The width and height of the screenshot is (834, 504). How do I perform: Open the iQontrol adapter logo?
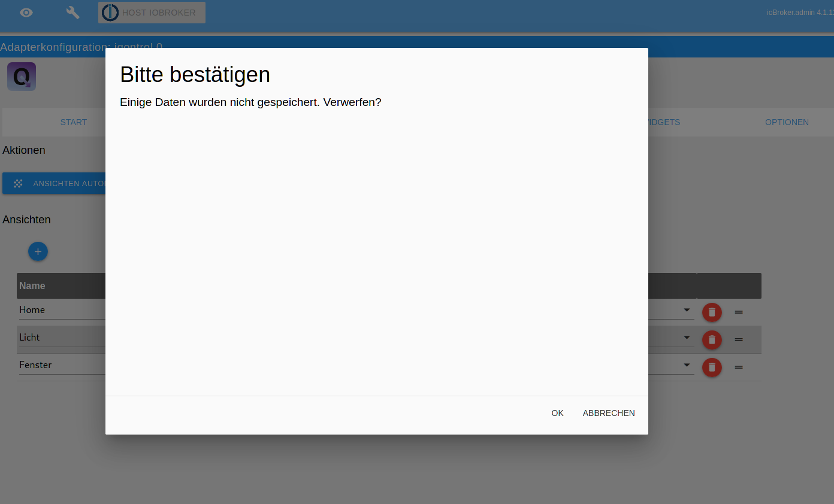tap(22, 77)
